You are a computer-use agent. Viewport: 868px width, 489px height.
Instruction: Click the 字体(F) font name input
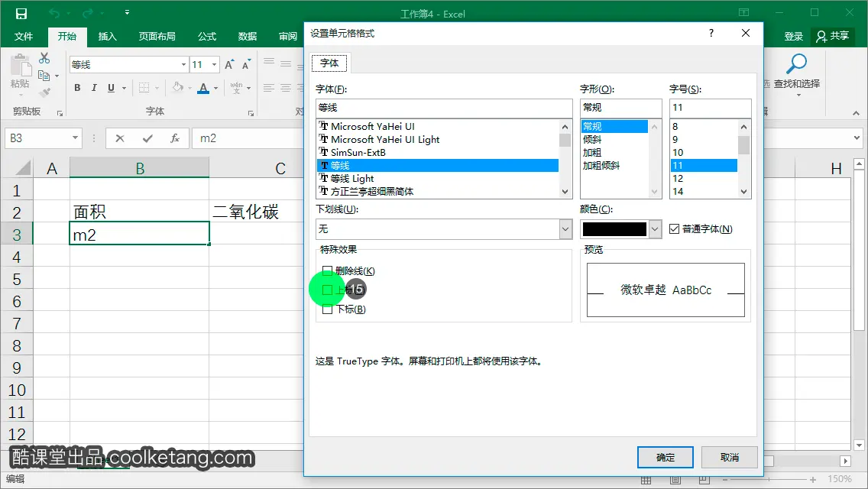444,108
